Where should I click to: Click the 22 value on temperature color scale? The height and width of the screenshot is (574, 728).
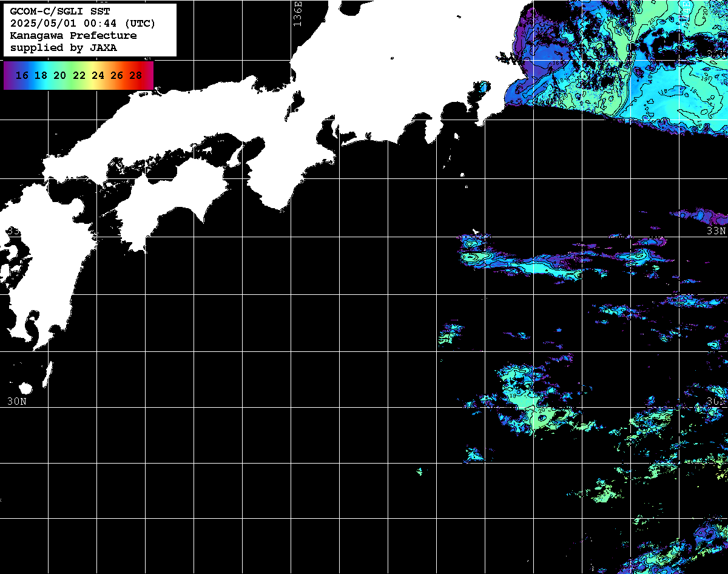pos(79,75)
